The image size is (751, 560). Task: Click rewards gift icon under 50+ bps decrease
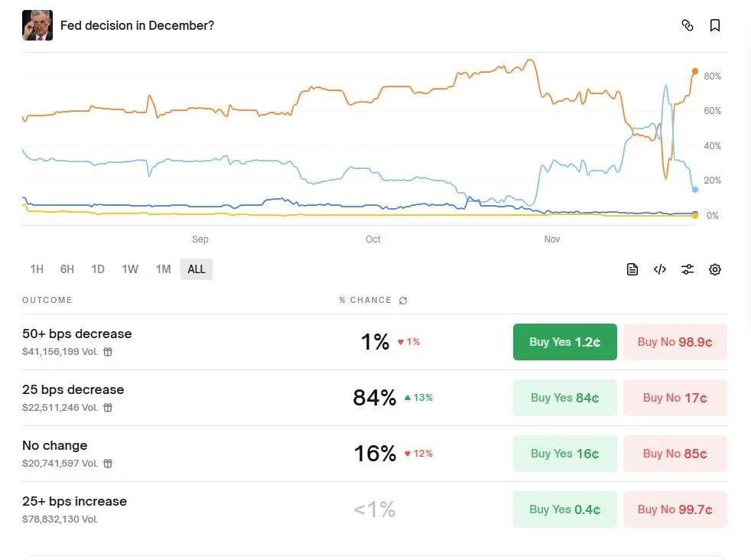[x=108, y=352]
